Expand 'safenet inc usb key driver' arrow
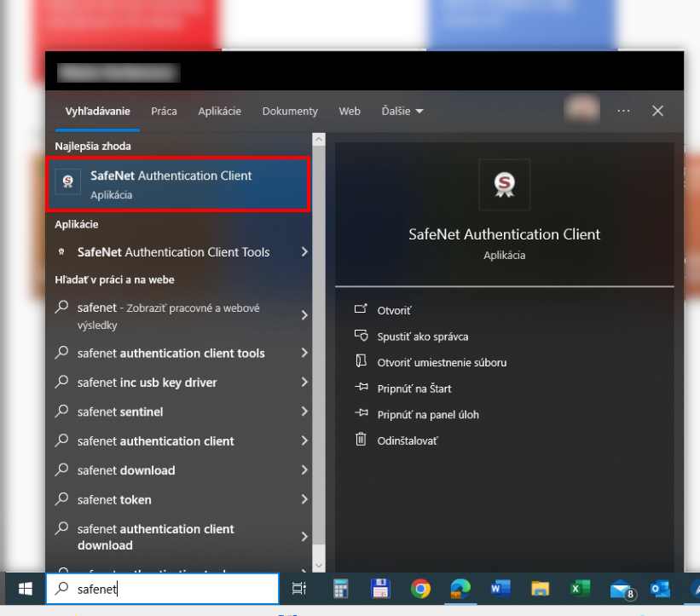The height and width of the screenshot is (616, 700). pos(304,383)
